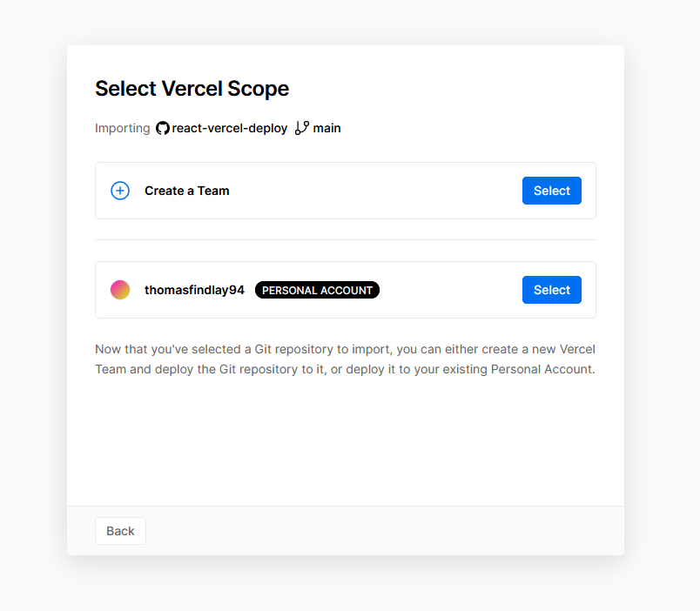Click the footer bar beside Back

[x=384, y=531]
